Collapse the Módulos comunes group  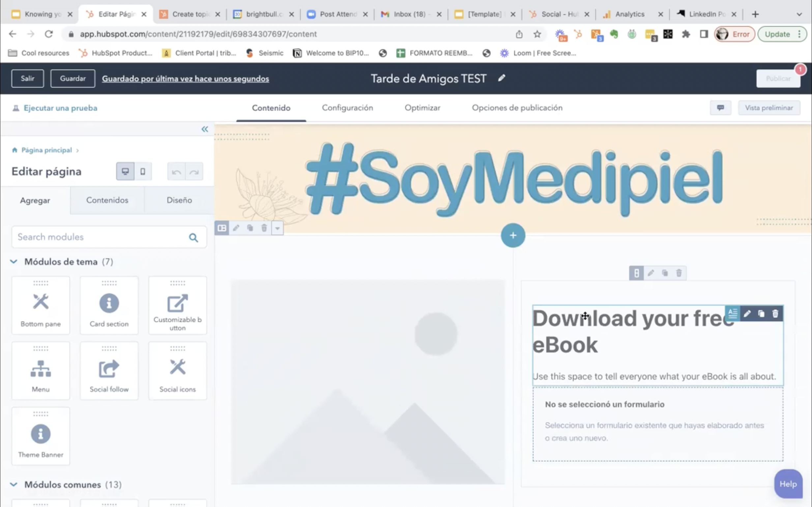(x=14, y=485)
